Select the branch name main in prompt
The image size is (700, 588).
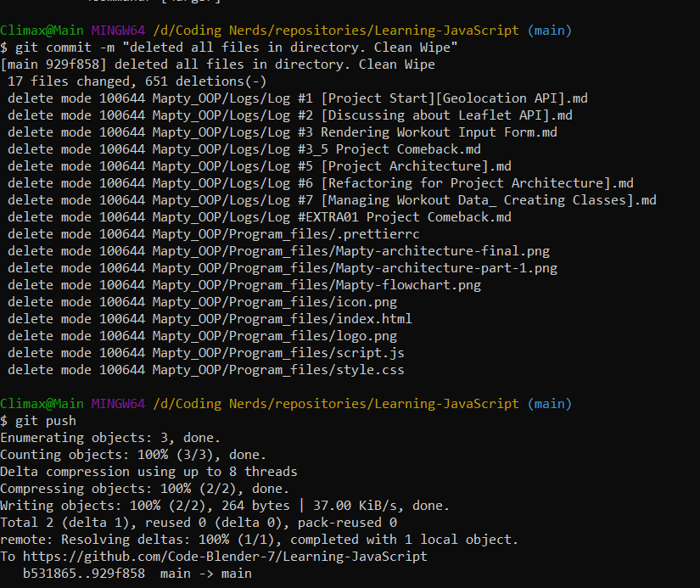547,30
